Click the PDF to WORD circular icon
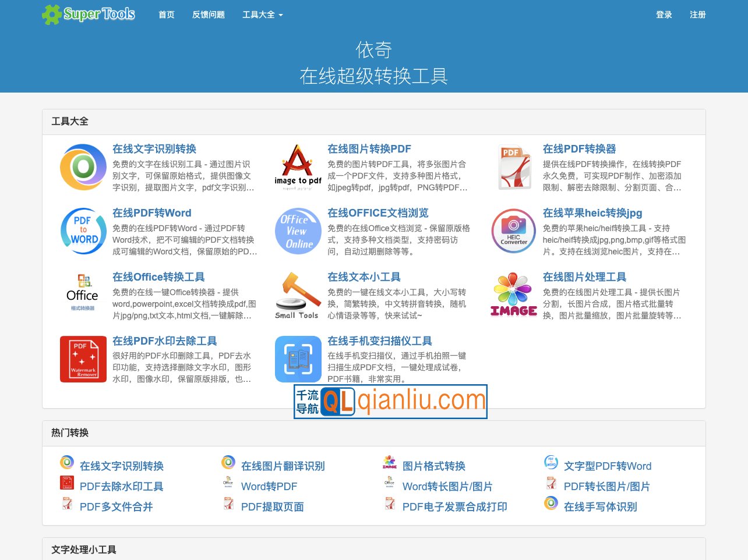This screenshot has height=560, width=748. pyautogui.click(x=83, y=231)
